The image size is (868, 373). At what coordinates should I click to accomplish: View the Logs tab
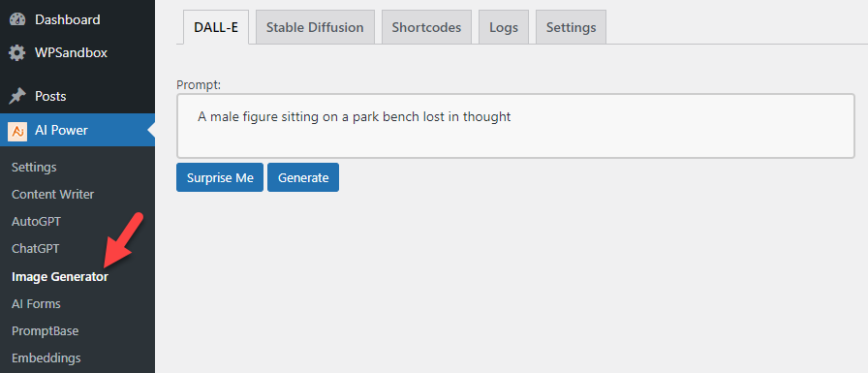click(504, 27)
